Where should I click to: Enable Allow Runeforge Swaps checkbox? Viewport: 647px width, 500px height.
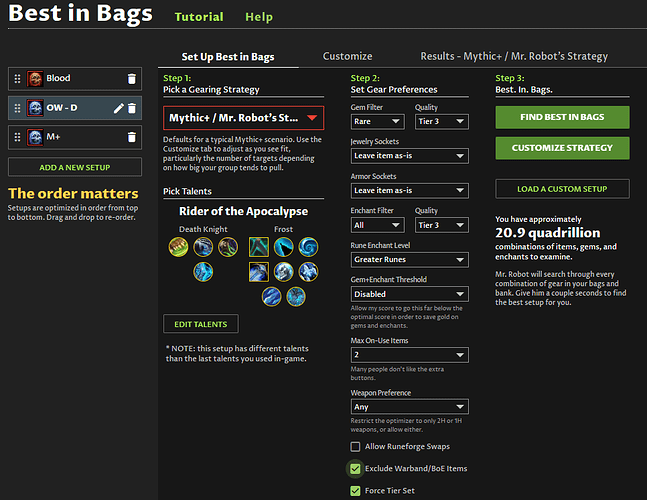pos(355,446)
